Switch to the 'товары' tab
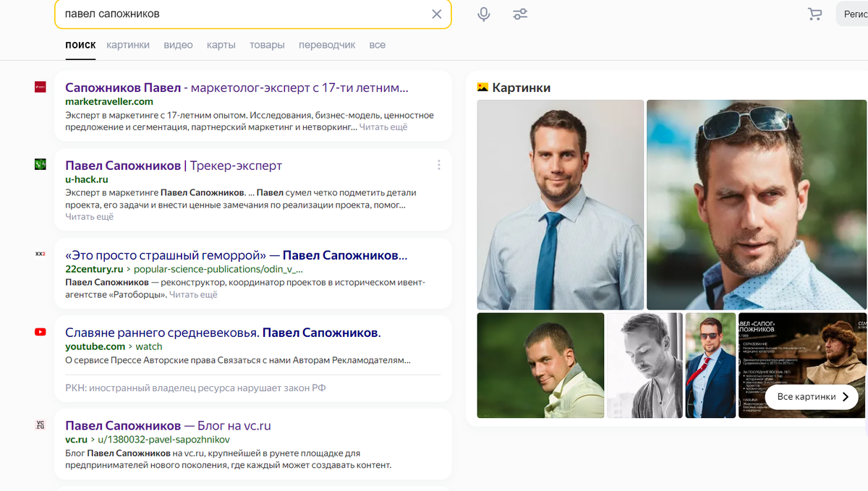868x491 pixels. pyautogui.click(x=267, y=45)
